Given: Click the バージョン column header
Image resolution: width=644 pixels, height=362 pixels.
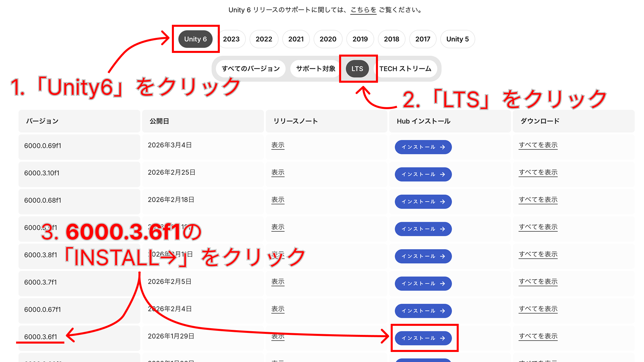Looking at the screenshot, I should click(x=43, y=121).
